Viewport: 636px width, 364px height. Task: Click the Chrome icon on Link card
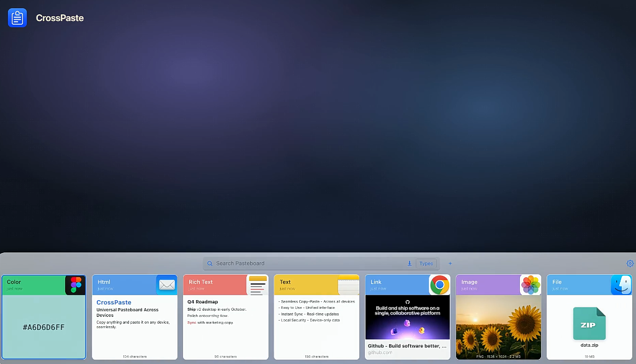click(440, 285)
